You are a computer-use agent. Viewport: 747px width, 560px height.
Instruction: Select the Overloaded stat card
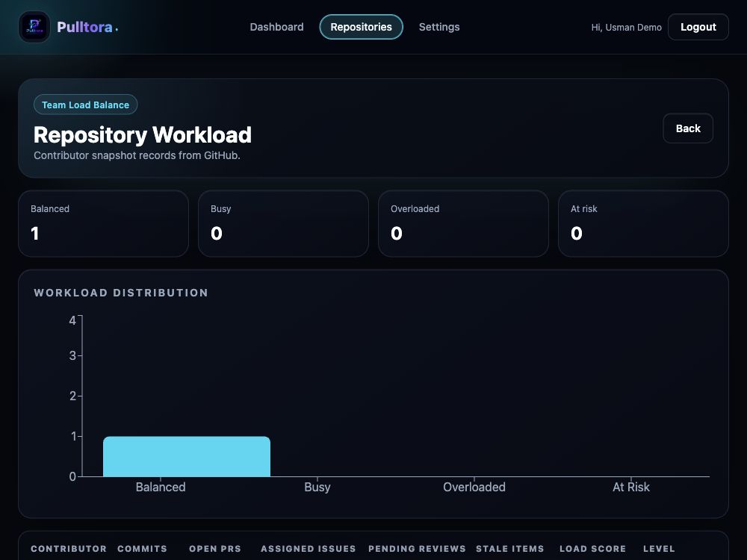tap(464, 224)
